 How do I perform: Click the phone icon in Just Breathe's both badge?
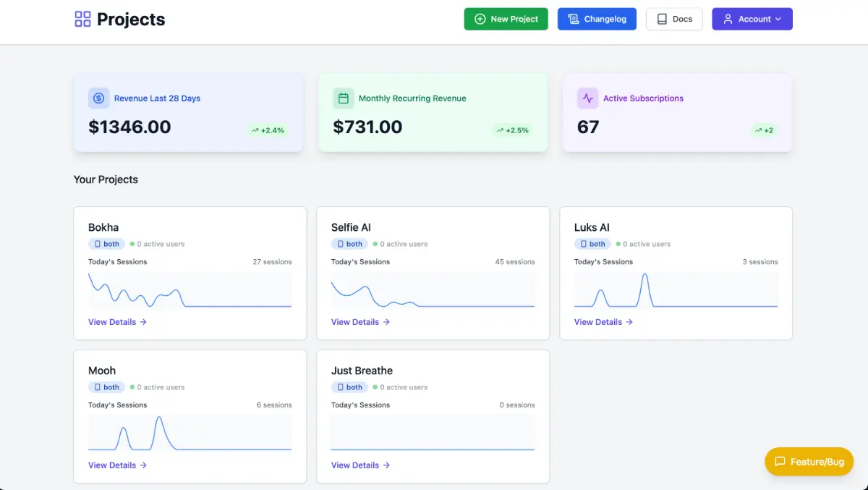coord(341,387)
